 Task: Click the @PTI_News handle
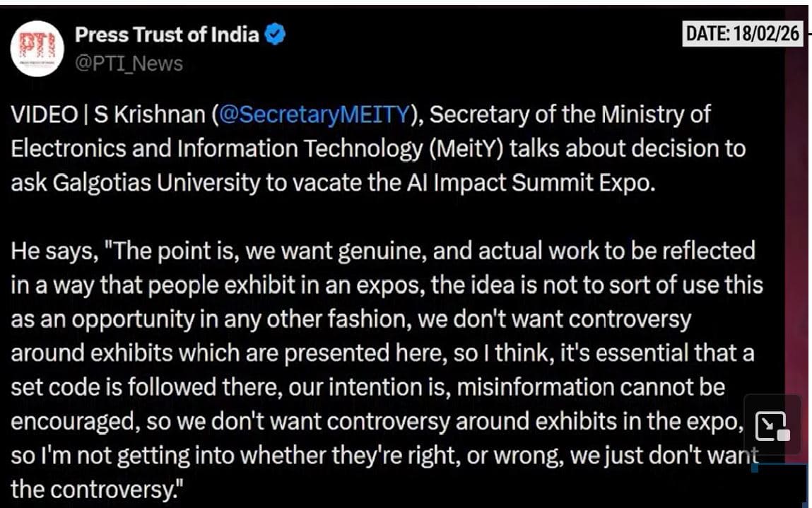(x=129, y=64)
